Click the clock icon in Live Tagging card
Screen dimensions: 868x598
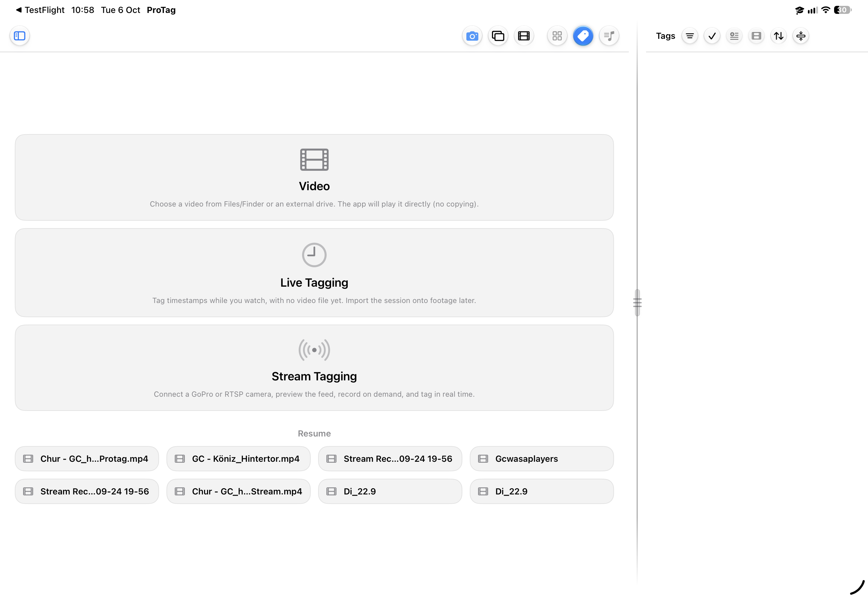click(x=314, y=255)
